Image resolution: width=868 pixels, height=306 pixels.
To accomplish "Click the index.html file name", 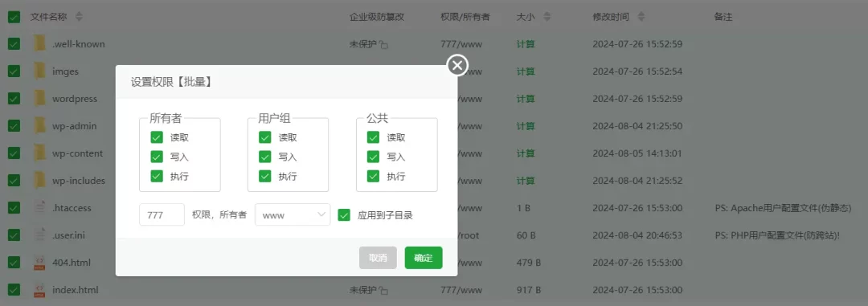I will pyautogui.click(x=76, y=289).
